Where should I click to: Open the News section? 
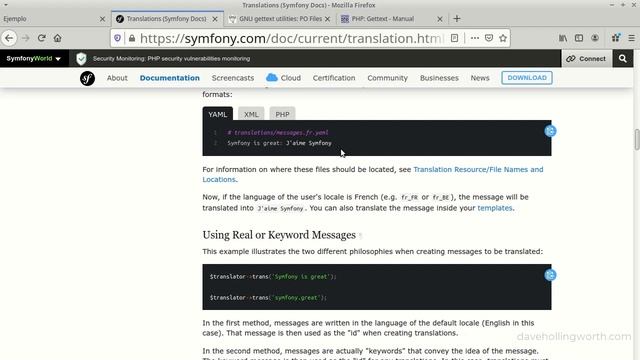tap(480, 78)
